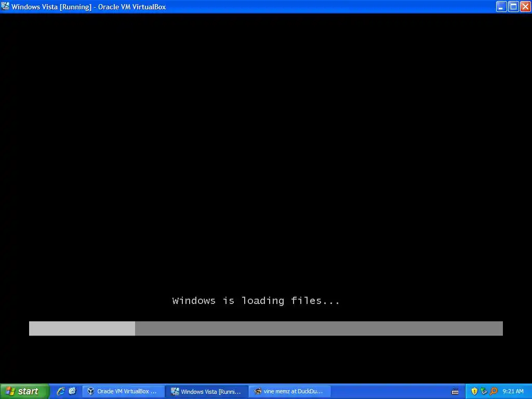Image resolution: width=532 pixels, height=399 pixels.
Task: Open the Windows XP Start menu
Action: point(24,391)
